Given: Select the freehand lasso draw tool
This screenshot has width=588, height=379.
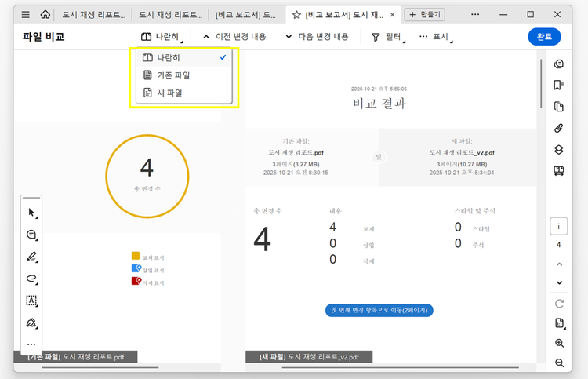Looking at the screenshot, I should pyautogui.click(x=32, y=279).
